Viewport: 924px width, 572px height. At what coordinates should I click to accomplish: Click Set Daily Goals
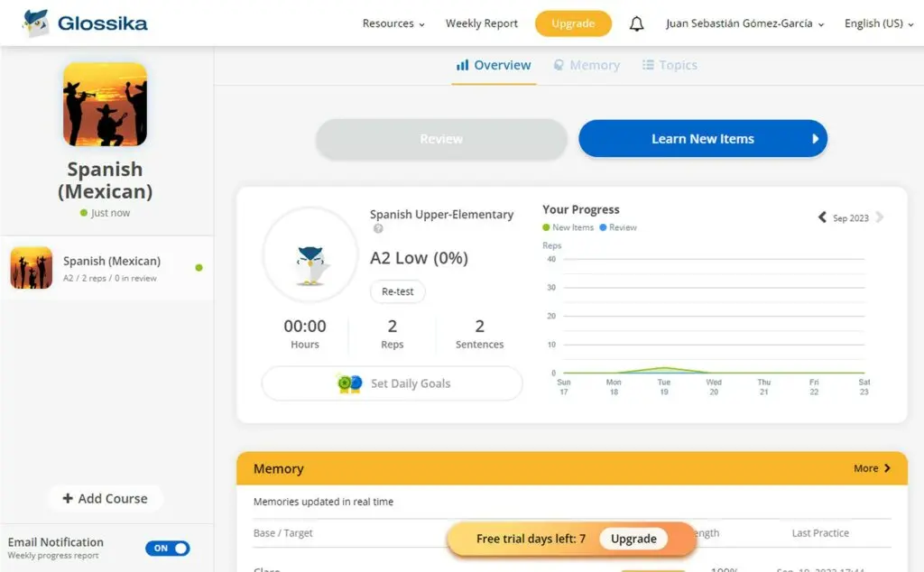tap(392, 383)
